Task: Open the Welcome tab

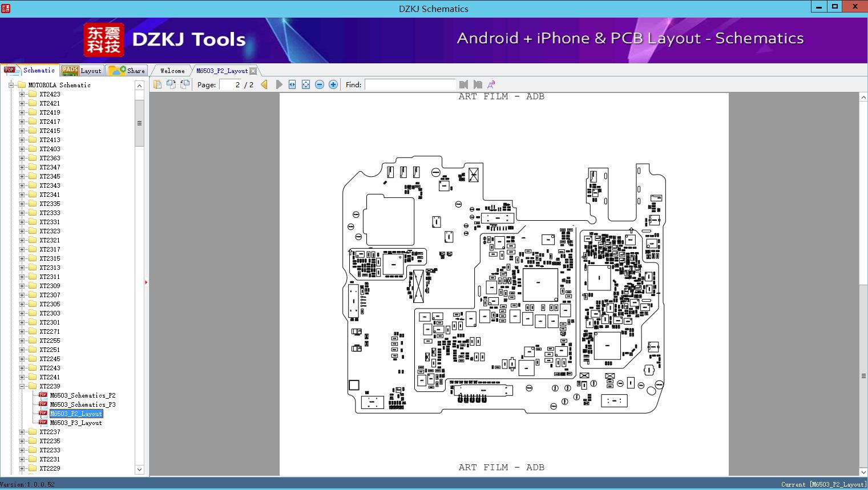Action: point(172,71)
